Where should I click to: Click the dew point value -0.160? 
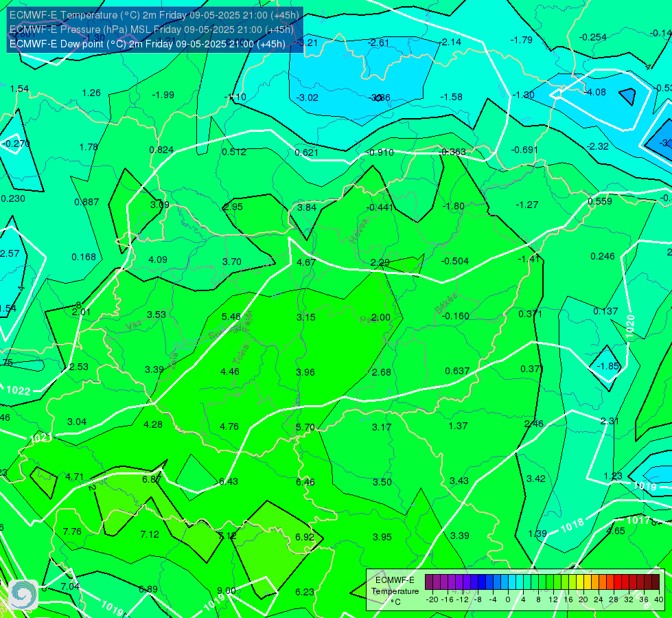pos(455,316)
